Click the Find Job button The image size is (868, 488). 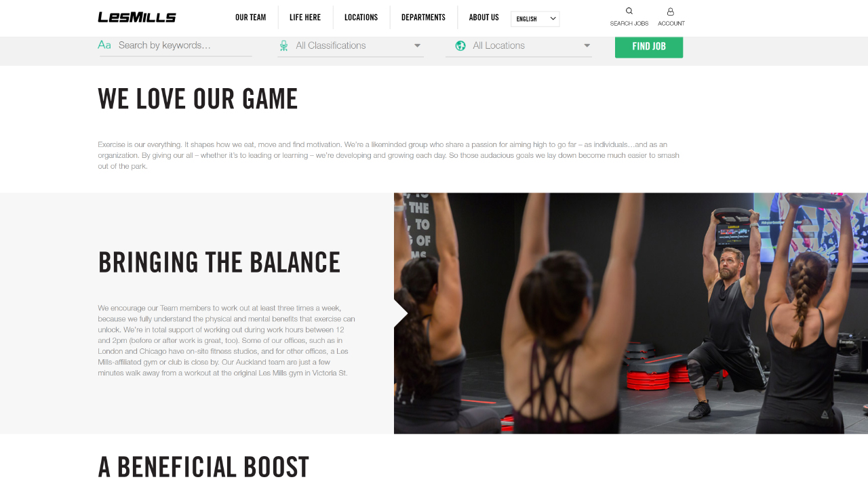(x=649, y=46)
